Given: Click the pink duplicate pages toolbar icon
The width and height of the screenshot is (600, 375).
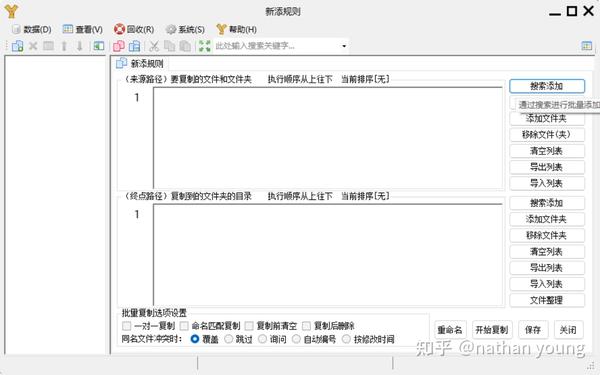Looking at the screenshot, I should click(119, 46).
